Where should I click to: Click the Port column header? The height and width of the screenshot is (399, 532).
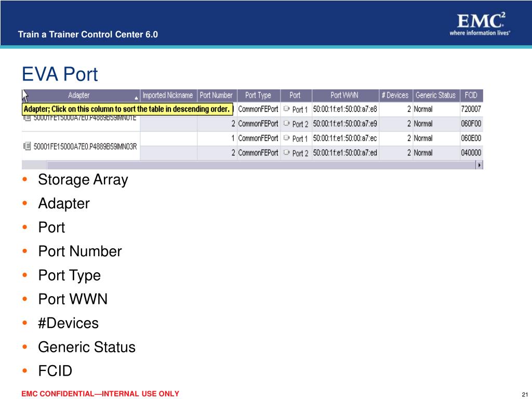click(x=296, y=96)
